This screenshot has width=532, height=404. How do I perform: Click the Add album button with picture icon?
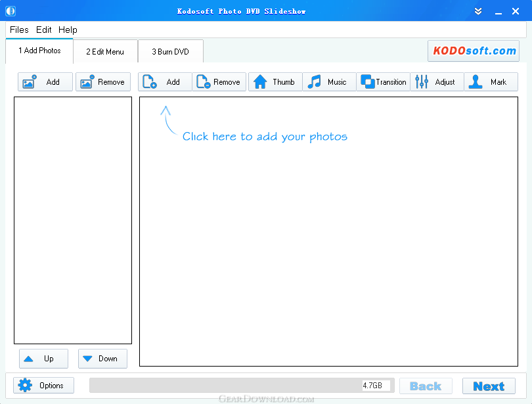[x=45, y=81]
